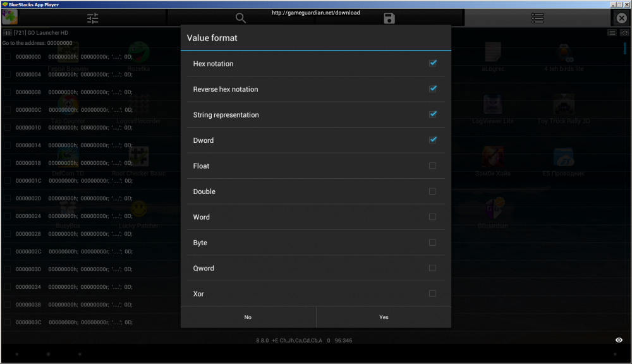Enable the Float value format
The width and height of the screenshot is (632, 364).
pyautogui.click(x=432, y=166)
